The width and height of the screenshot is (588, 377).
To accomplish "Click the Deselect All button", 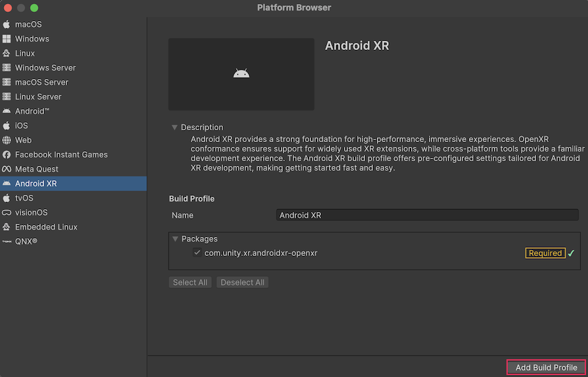I will point(242,282).
